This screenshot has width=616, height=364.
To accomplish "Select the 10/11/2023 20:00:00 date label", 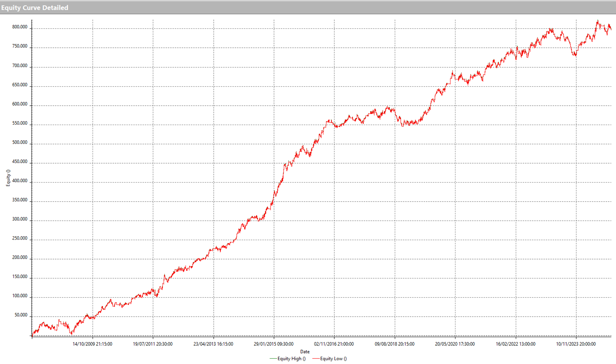I will (576, 344).
